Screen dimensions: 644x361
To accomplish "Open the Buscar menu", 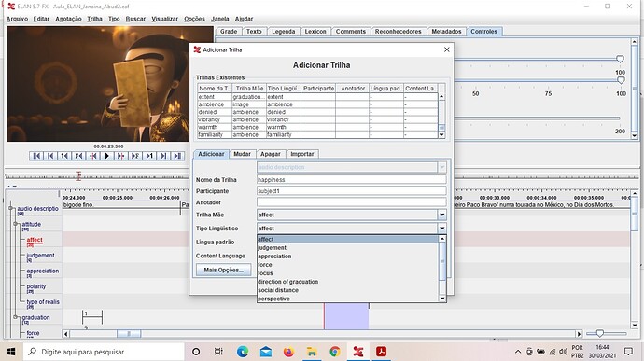I will [135, 19].
